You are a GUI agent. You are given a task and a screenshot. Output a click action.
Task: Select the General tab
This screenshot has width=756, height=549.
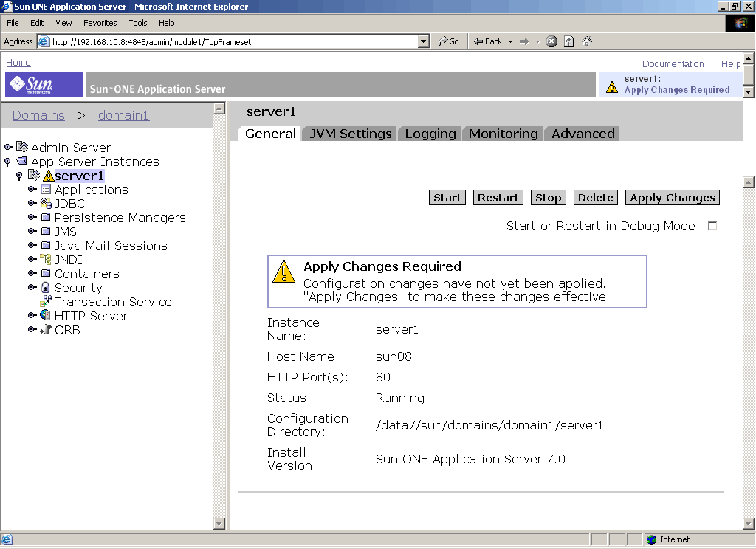click(x=270, y=134)
